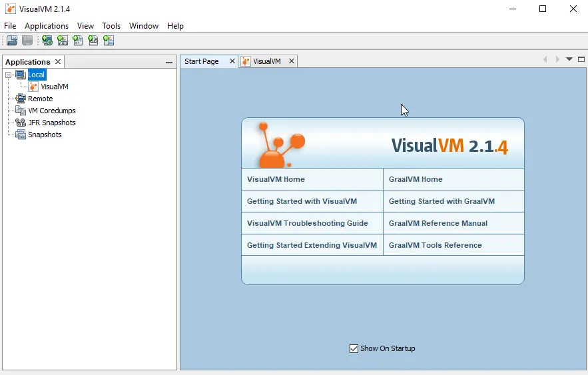Click the greyed-out save toolbar icon
The height and width of the screenshot is (375, 588).
coord(27,40)
